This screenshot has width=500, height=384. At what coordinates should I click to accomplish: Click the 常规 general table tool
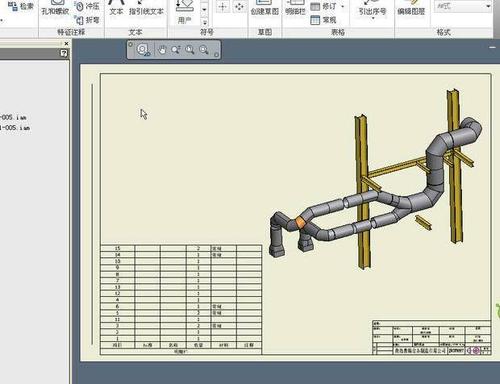(x=323, y=20)
